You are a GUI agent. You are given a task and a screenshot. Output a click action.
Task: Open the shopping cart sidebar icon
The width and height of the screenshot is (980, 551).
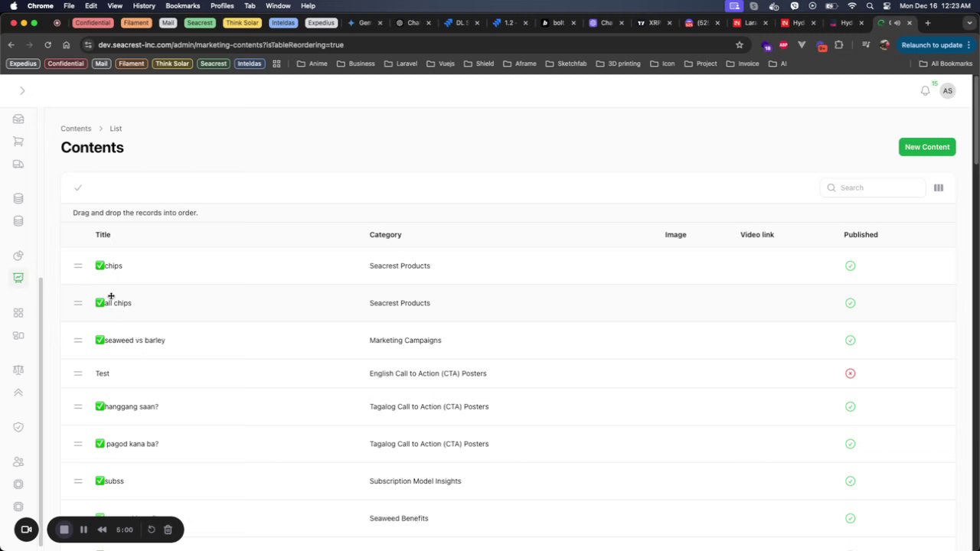(18, 142)
